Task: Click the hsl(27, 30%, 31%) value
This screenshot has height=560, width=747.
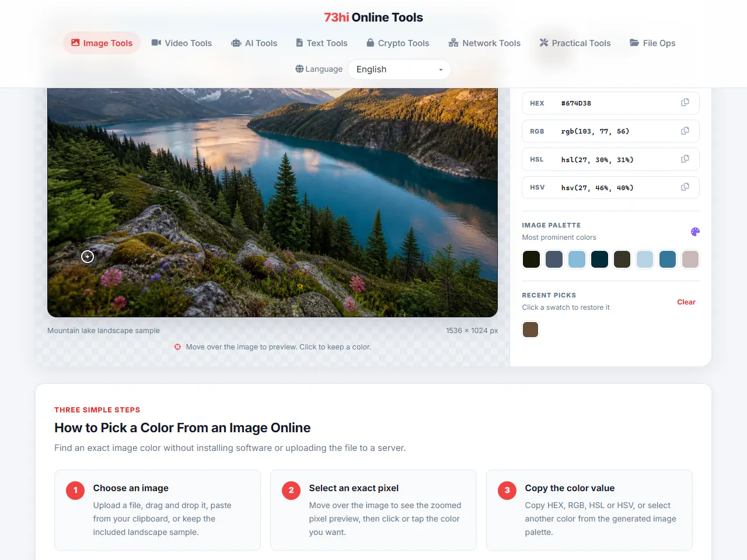Action: (597, 159)
